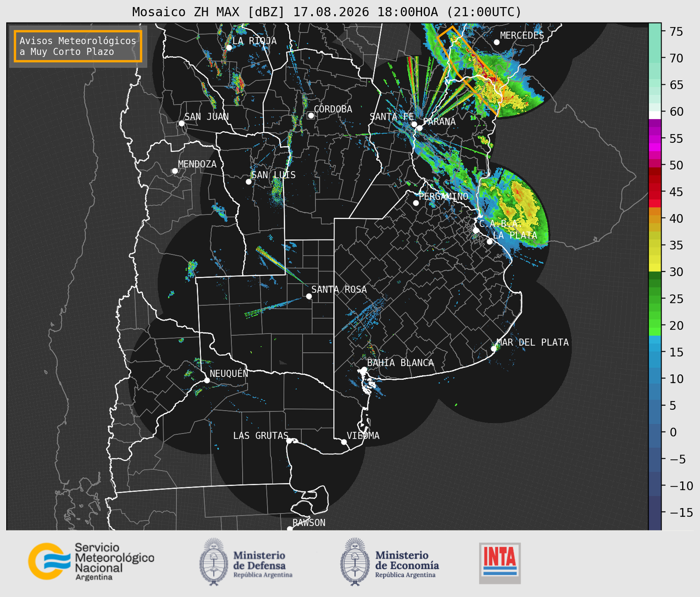Click the Ministerio de Economía emblem
The width and height of the screenshot is (700, 597).
click(x=355, y=562)
